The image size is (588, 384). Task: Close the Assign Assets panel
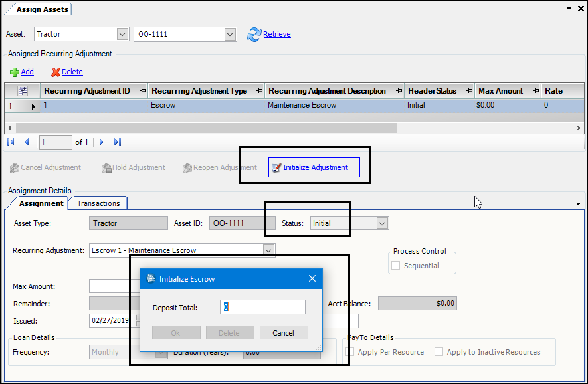pos(581,8)
